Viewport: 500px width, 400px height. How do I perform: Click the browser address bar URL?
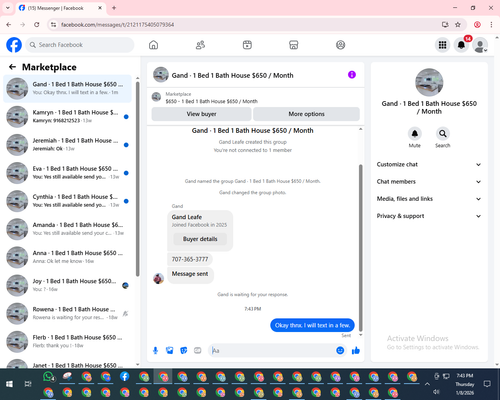pos(117,25)
